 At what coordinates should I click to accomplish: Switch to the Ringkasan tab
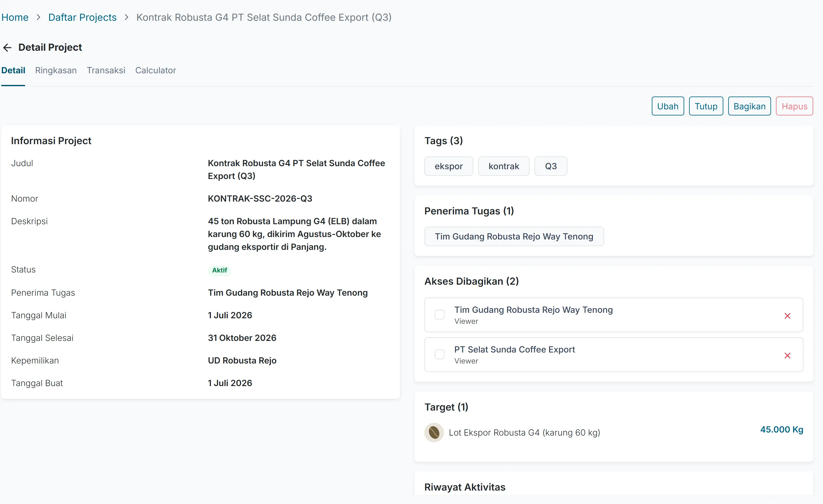56,71
